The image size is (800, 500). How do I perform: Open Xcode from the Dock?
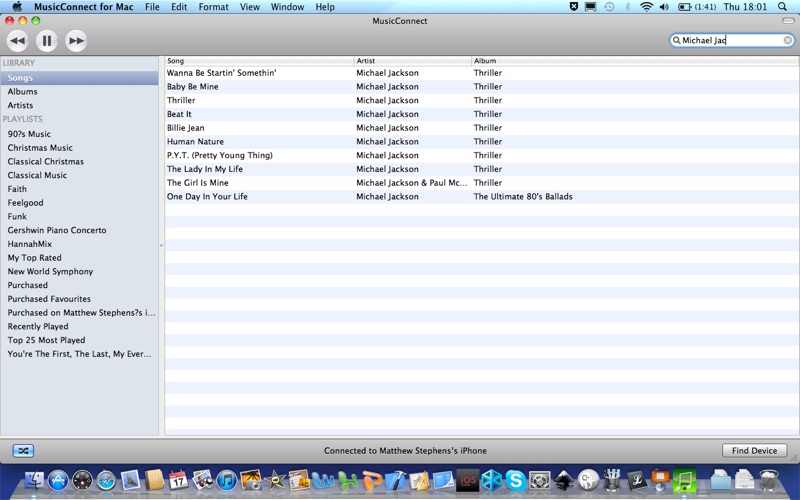coord(395,480)
